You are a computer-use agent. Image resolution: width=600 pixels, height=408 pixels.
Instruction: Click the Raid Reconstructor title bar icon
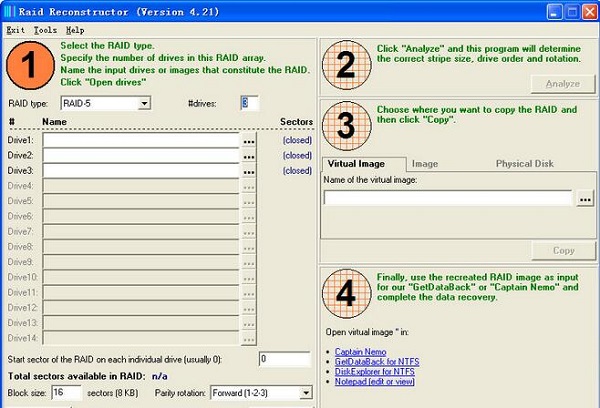(x=9, y=11)
